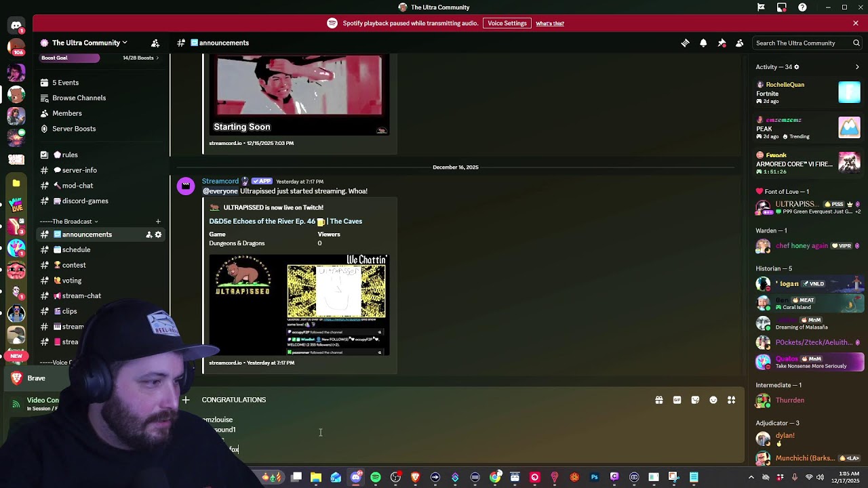868x488 pixels.
Task: View RochelleQuan's Fortnite activity
Action: point(808,92)
